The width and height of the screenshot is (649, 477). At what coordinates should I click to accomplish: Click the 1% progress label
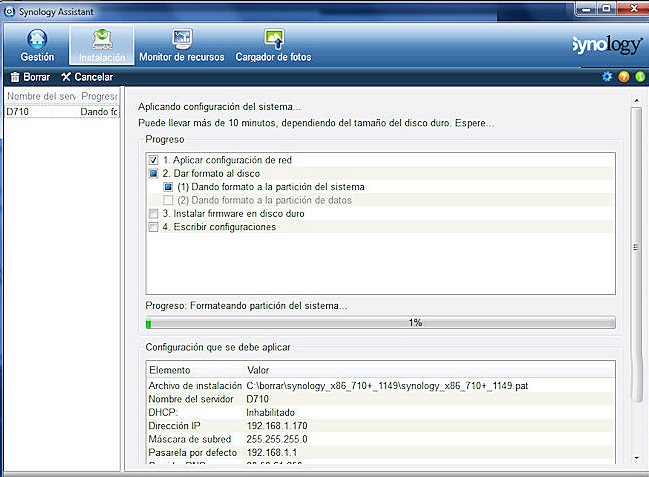[415, 323]
